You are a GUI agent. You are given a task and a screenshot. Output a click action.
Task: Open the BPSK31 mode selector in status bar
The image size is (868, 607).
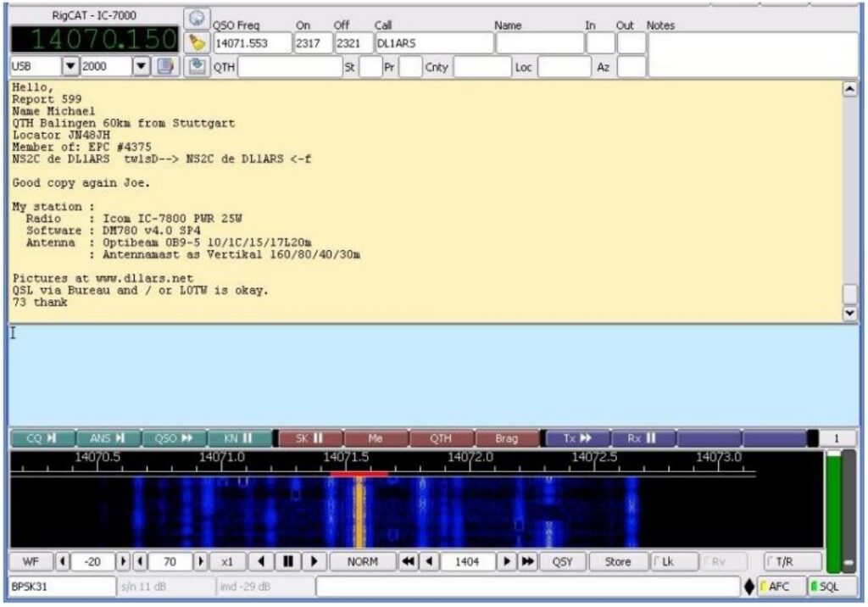click(x=59, y=586)
